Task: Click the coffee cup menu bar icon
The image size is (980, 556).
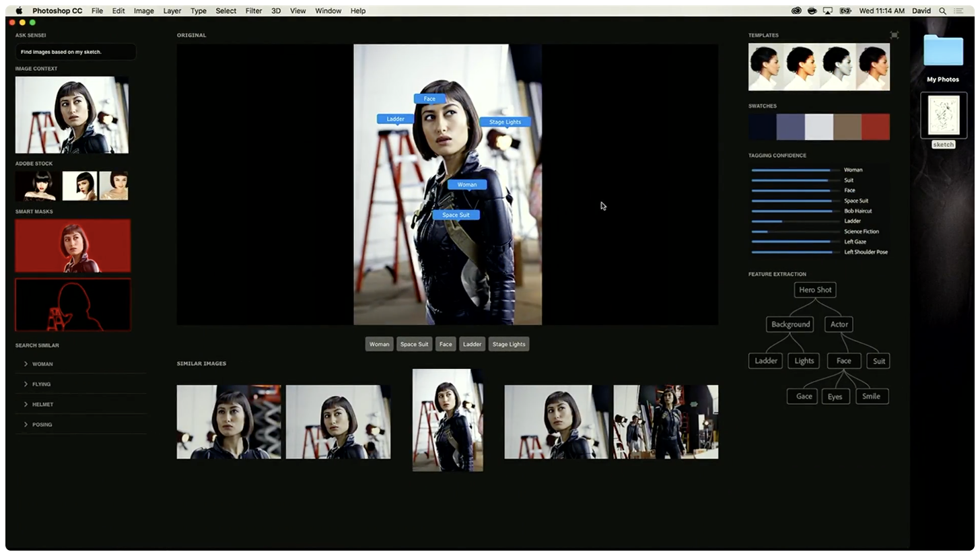Action: coord(812,11)
